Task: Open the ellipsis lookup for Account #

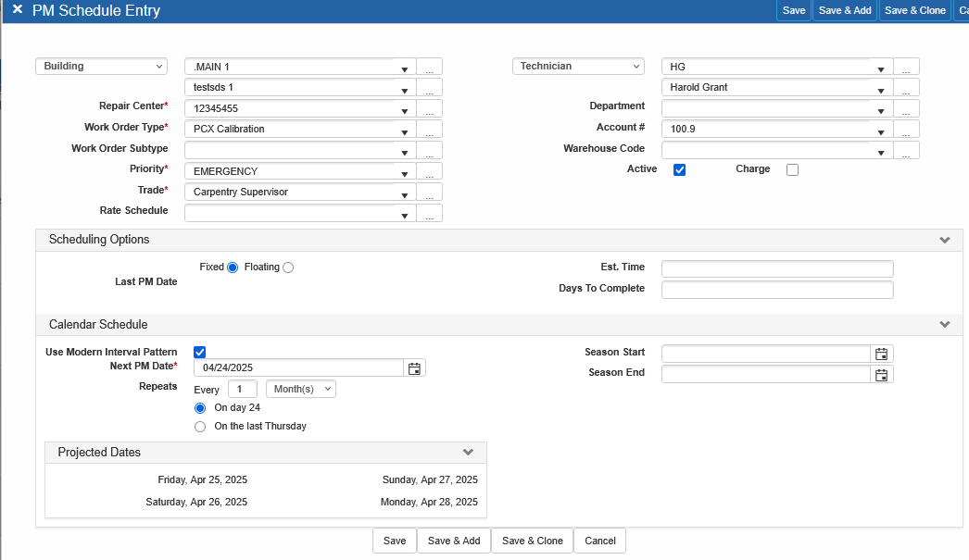Action: click(x=906, y=130)
